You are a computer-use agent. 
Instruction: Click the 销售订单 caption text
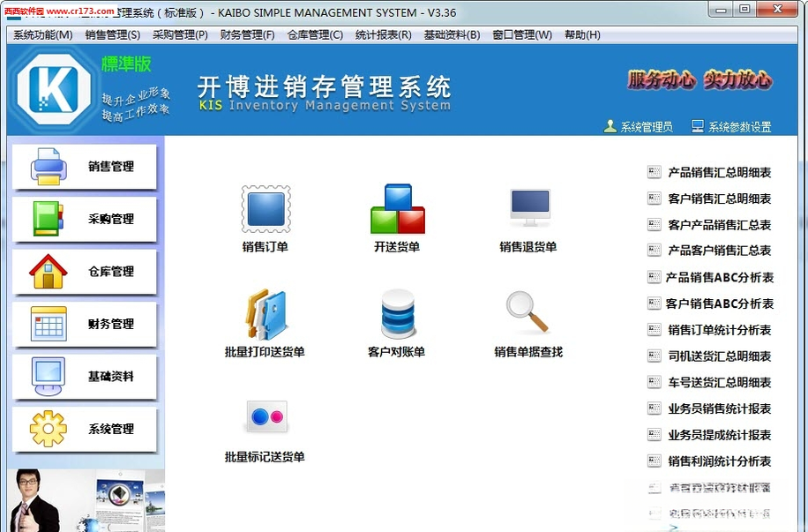pos(266,247)
